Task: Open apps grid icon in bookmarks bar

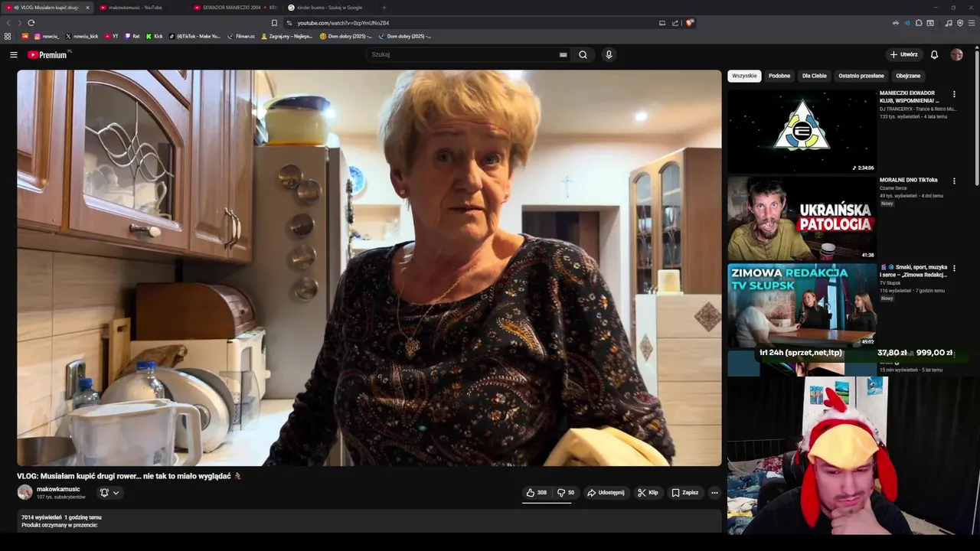Action: [x=8, y=36]
